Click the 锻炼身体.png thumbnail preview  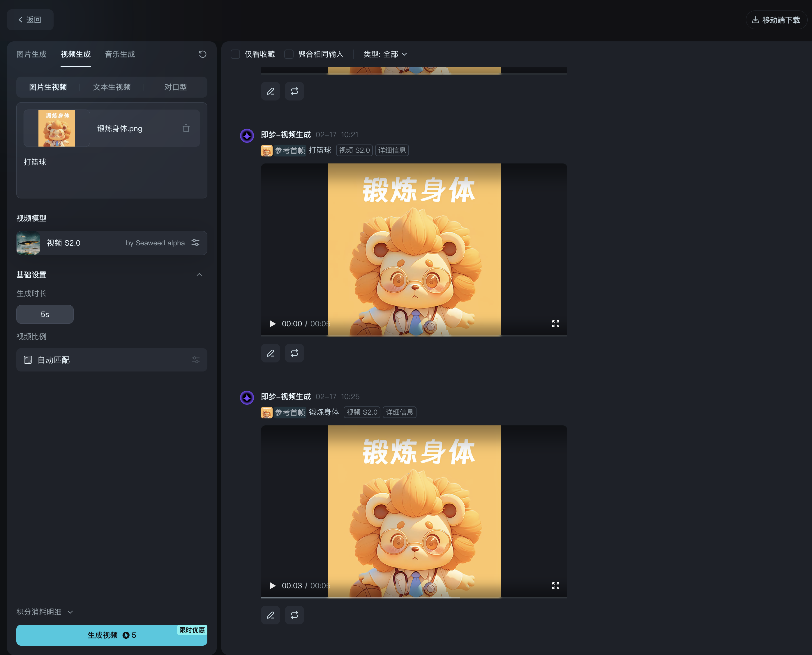57,128
